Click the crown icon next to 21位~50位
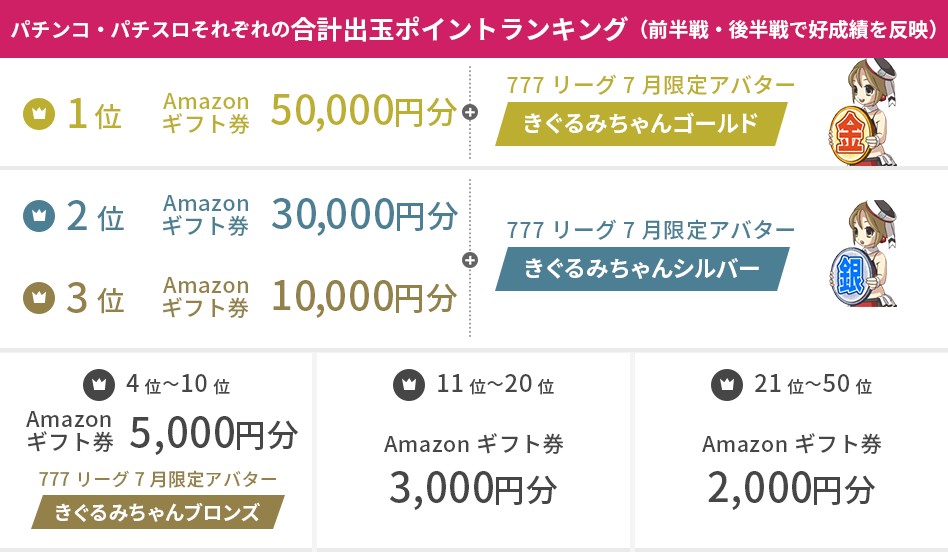 coord(727,383)
